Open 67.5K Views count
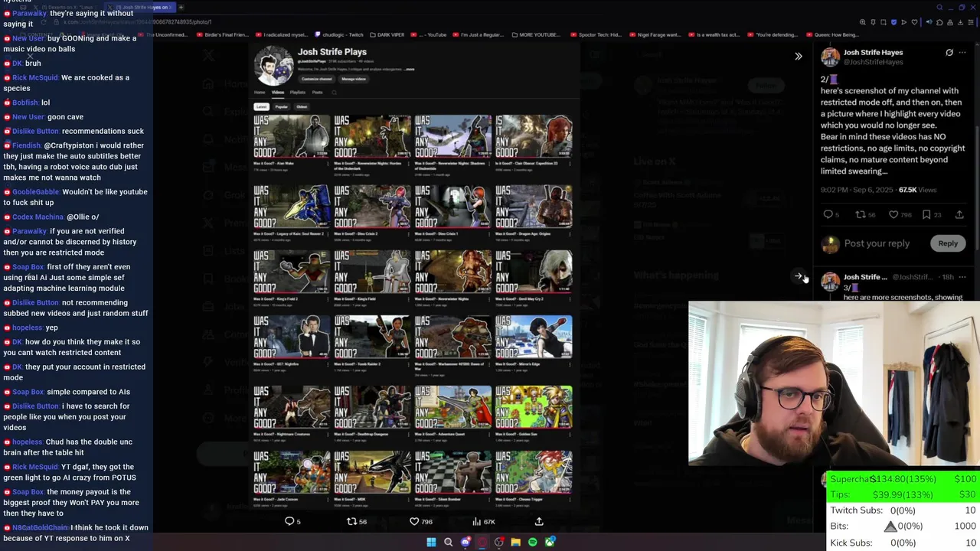The height and width of the screenshot is (551, 980). click(917, 190)
